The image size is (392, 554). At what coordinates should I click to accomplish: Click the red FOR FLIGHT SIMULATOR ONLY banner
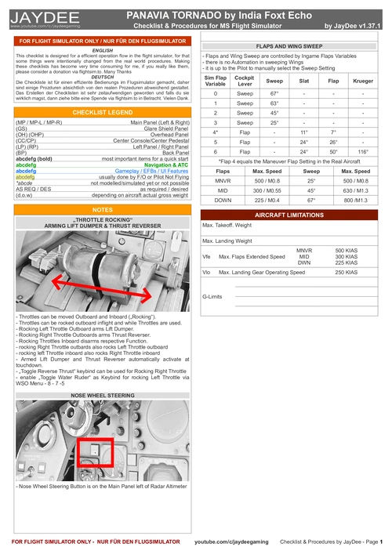pos(103,41)
